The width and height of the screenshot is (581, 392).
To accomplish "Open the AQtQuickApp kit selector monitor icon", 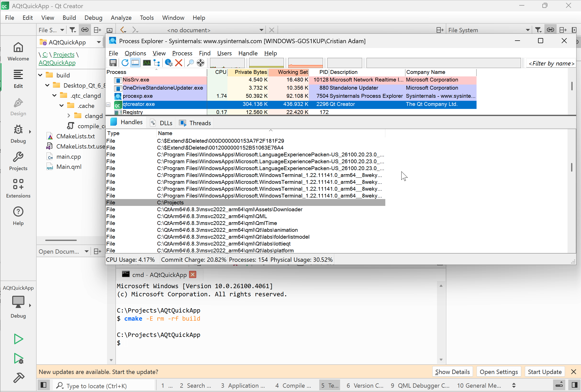I will pyautogui.click(x=18, y=302).
